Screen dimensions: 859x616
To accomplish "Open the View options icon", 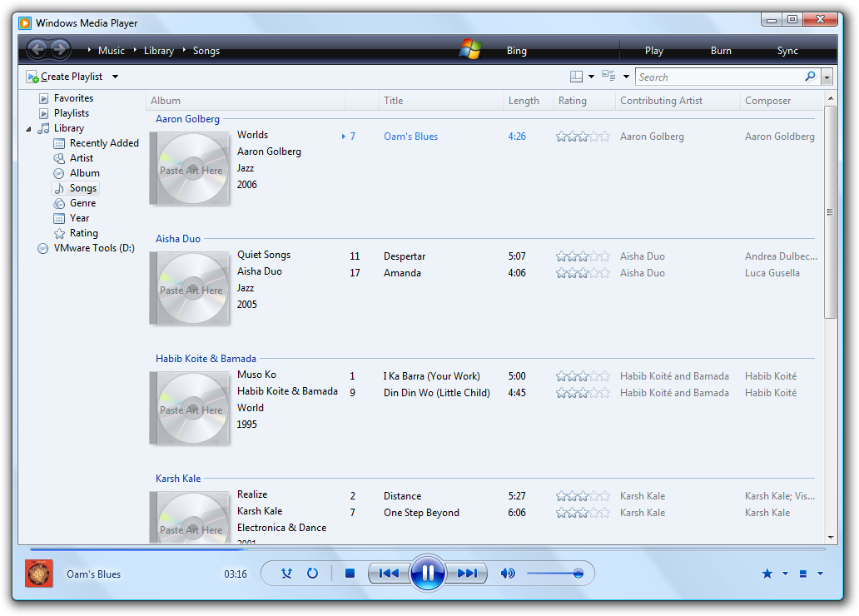I will (608, 76).
